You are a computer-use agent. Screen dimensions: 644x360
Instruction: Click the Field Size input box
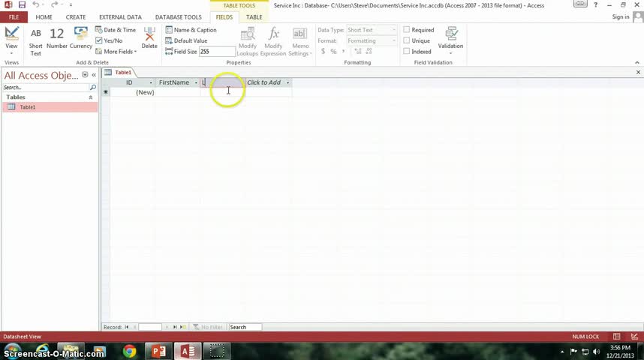coord(217,51)
